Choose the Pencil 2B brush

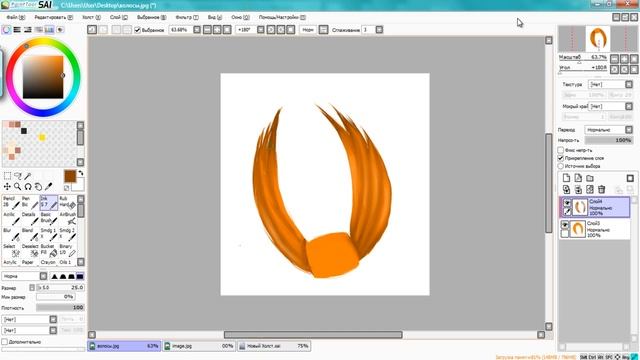pos(11,202)
